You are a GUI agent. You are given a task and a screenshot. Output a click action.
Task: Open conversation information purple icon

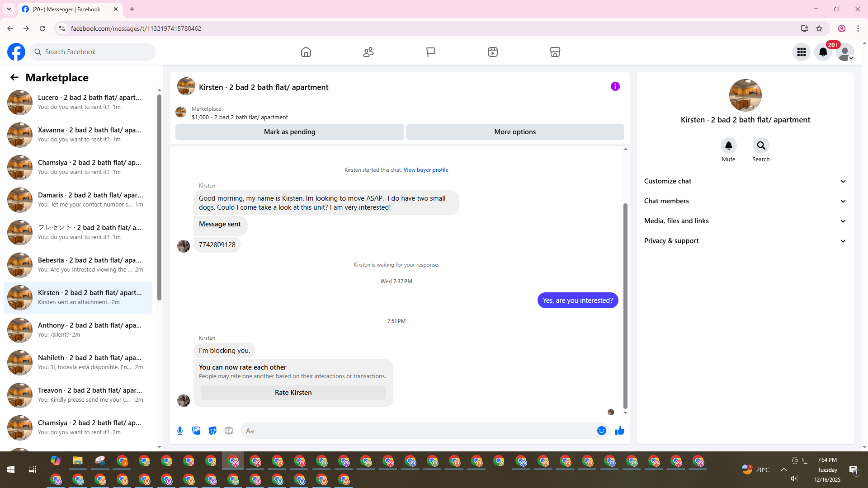pyautogui.click(x=615, y=86)
